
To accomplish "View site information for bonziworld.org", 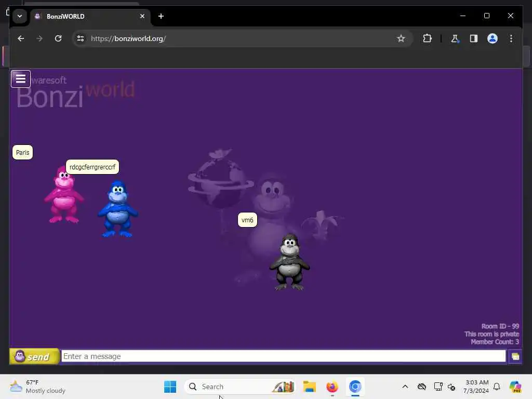I will click(81, 38).
